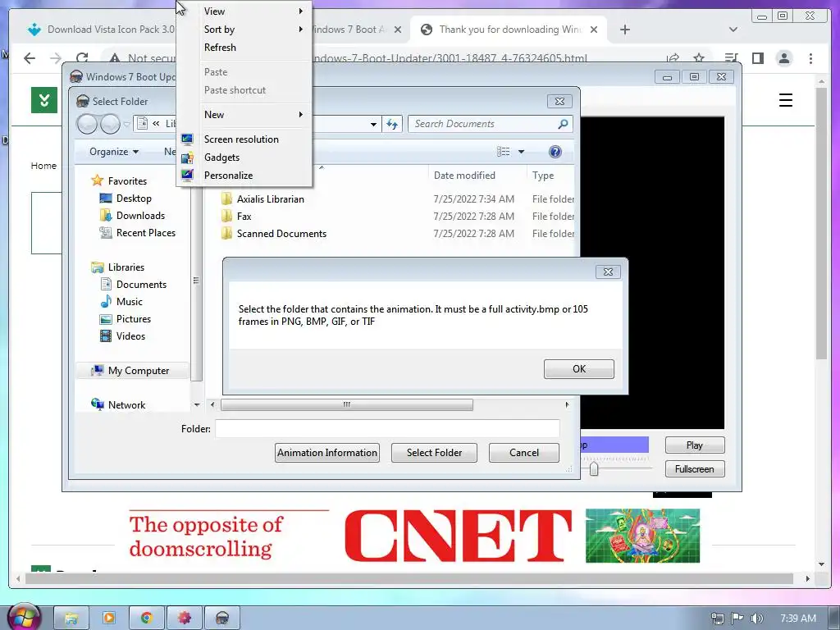Select Network in the navigation pane
840x630 pixels.
tap(126, 405)
